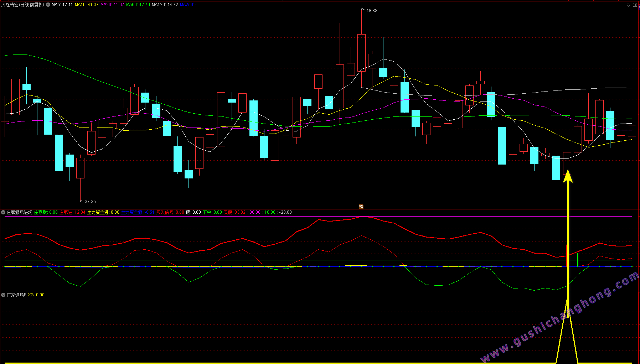
Task: Click the 底: 0.00 value
Action: [193, 212]
